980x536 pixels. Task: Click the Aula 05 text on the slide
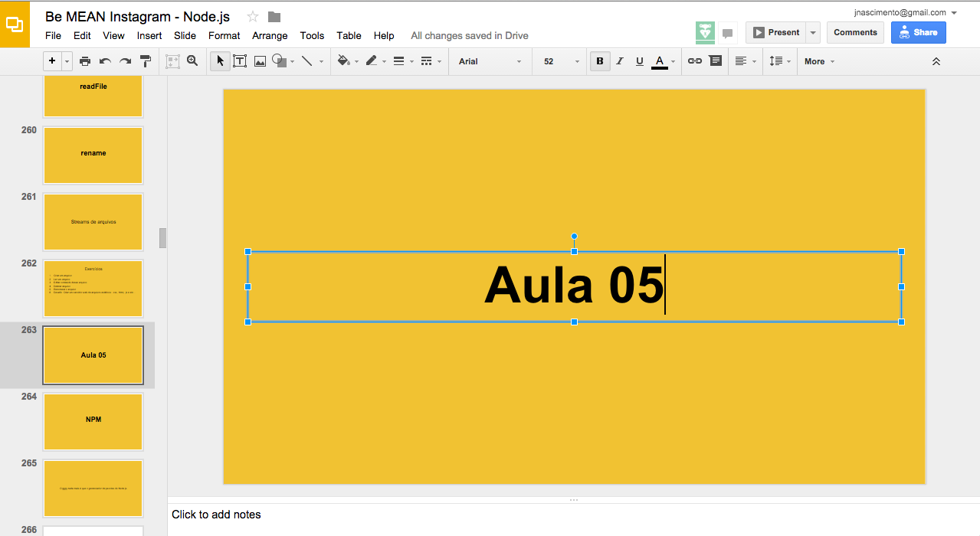(x=573, y=285)
